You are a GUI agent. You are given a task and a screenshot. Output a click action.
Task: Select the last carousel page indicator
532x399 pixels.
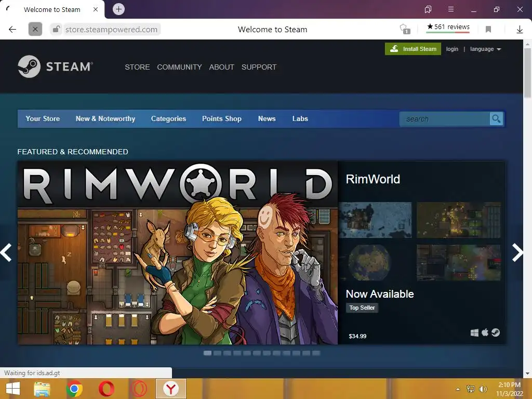(x=316, y=353)
